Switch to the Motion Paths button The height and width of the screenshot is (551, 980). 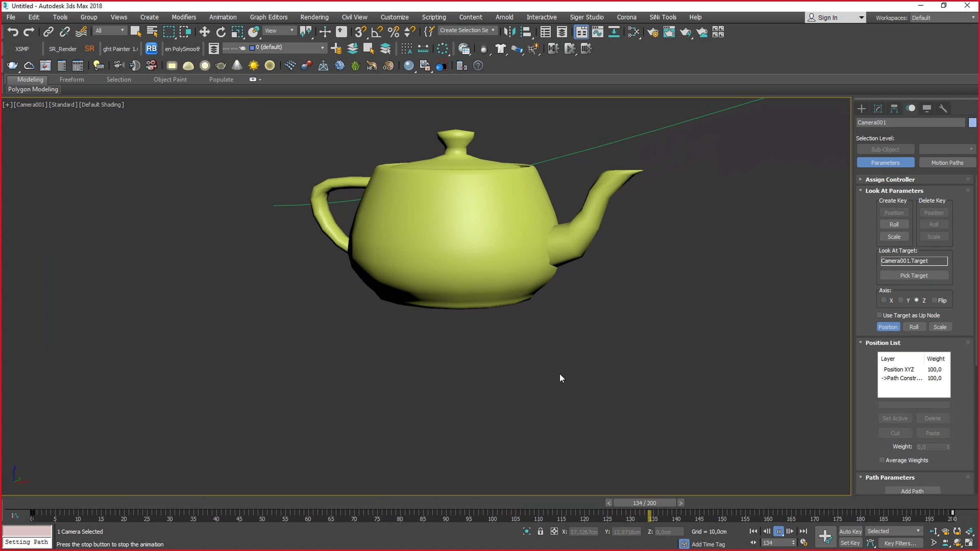pos(947,162)
